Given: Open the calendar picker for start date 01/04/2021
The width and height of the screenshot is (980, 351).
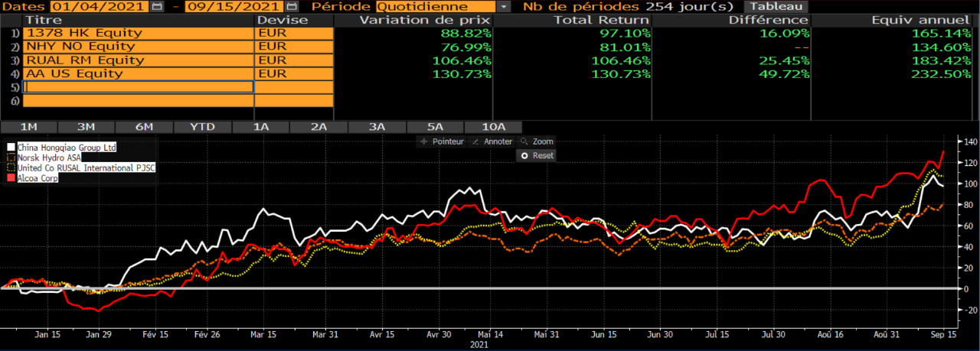Looking at the screenshot, I should (157, 6).
